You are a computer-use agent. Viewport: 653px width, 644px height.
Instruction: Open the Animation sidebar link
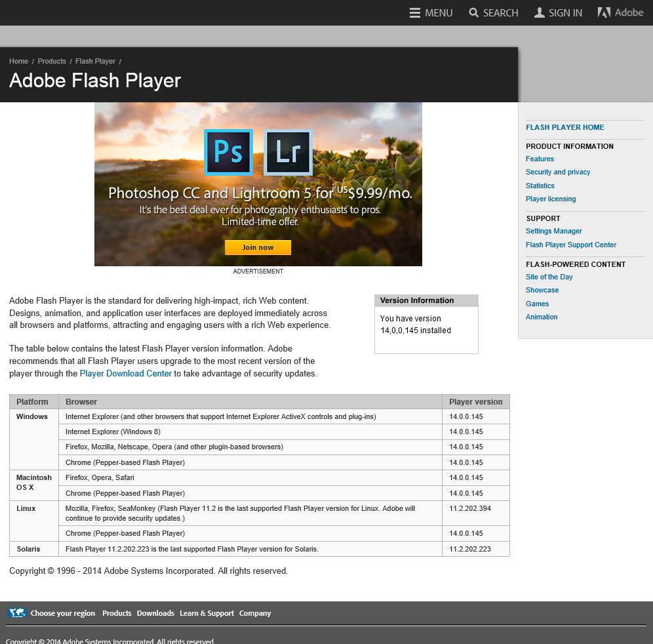[x=542, y=317]
